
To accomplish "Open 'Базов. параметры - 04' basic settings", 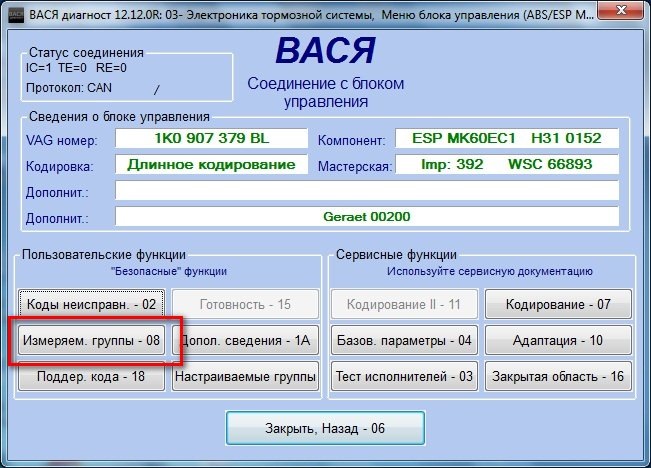I will [404, 341].
